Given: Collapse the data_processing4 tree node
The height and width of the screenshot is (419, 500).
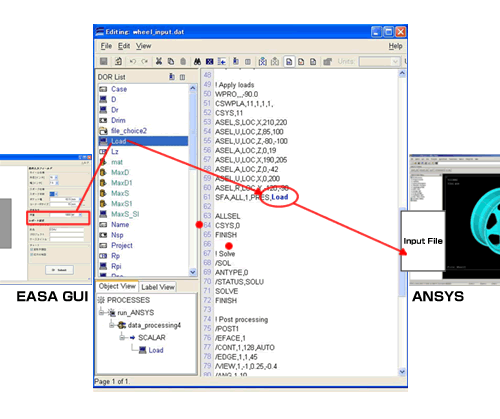Looking at the screenshot, I should click(x=112, y=325).
